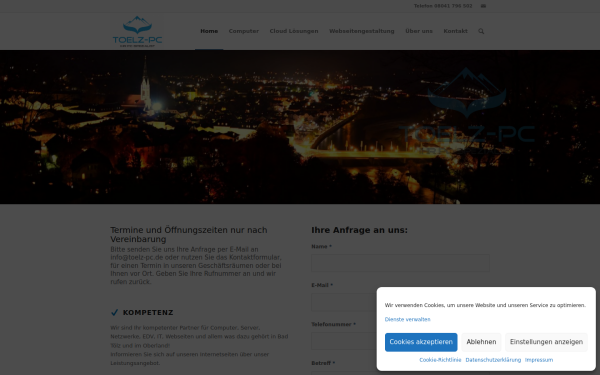Click the Ablehnen button
Viewport: 600px width, 375px height.
481,342
